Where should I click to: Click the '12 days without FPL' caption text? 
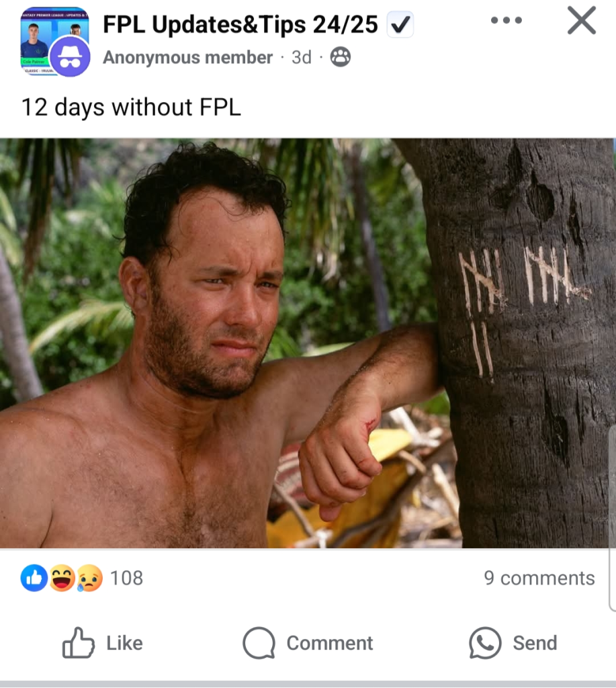coord(131,107)
